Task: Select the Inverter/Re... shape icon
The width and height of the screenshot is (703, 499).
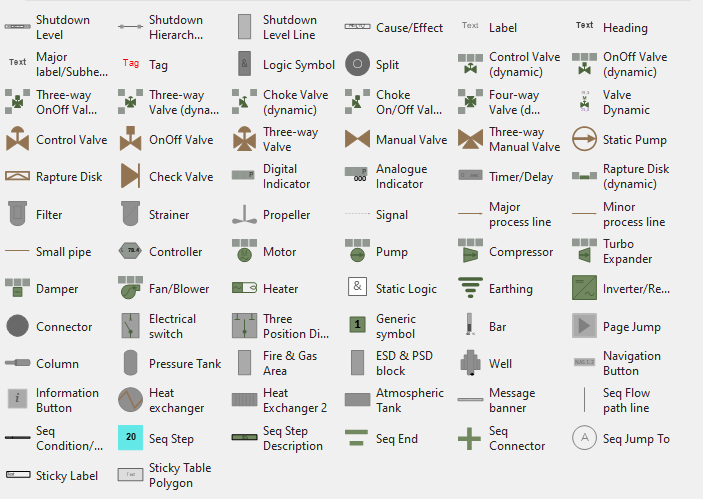Action: (x=584, y=288)
